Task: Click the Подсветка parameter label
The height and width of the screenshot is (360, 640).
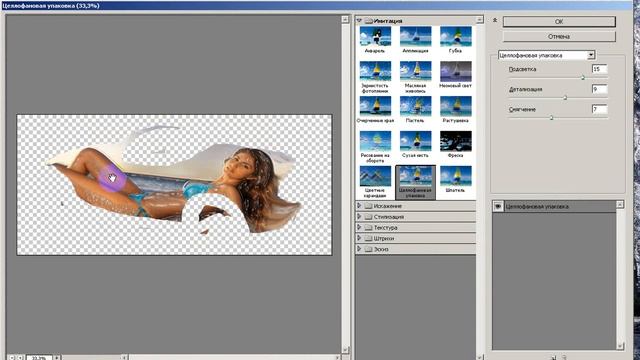Action: click(x=522, y=69)
